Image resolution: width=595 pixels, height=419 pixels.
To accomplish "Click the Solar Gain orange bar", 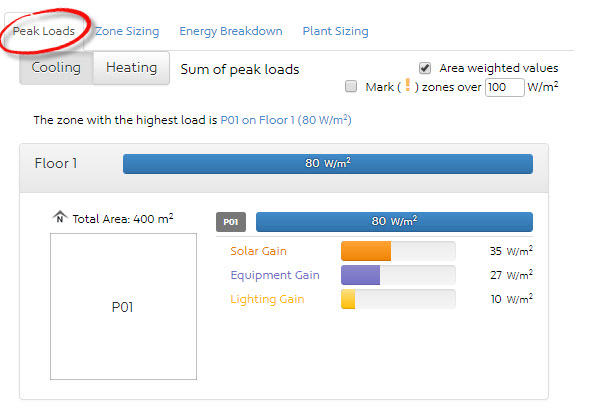I will pyautogui.click(x=366, y=251).
